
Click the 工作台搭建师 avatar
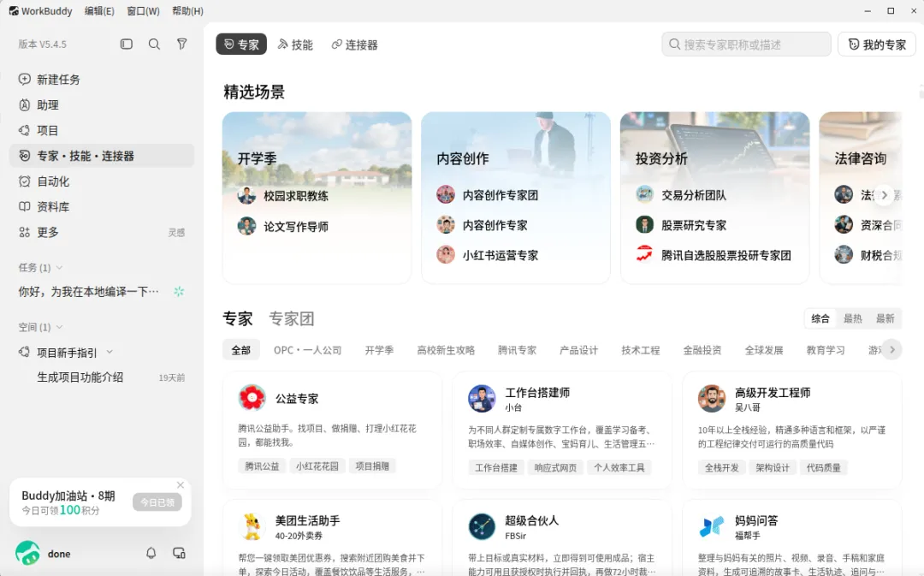(x=482, y=399)
